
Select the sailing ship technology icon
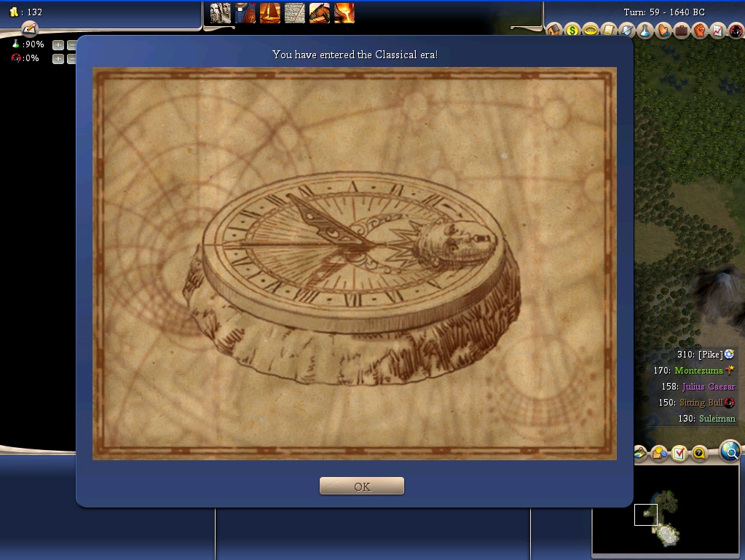[270, 13]
